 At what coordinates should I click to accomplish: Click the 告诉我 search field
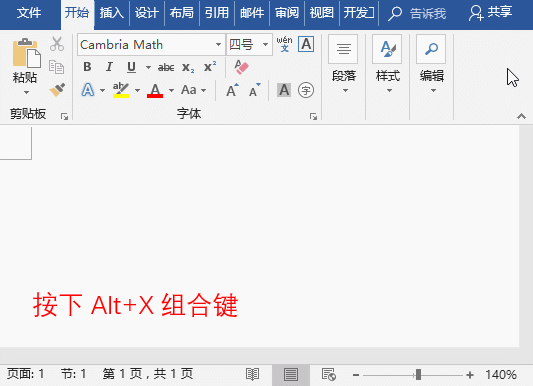(417, 13)
